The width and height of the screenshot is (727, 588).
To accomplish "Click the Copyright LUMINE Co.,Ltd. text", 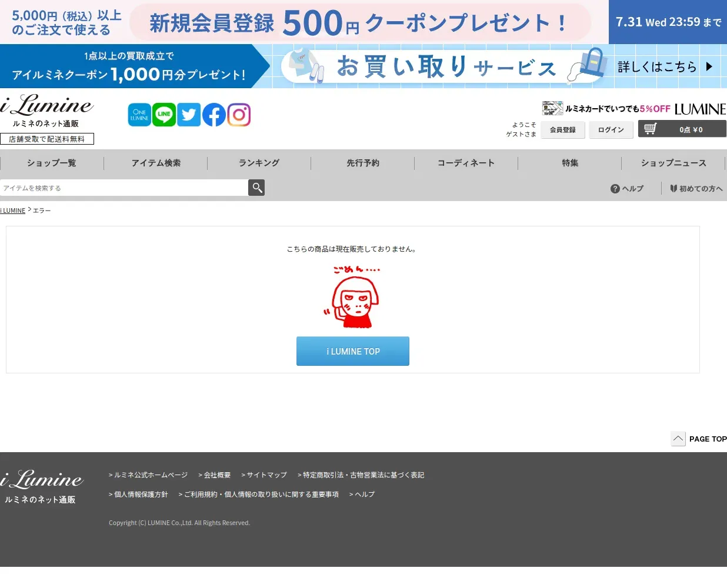I will click(x=179, y=523).
